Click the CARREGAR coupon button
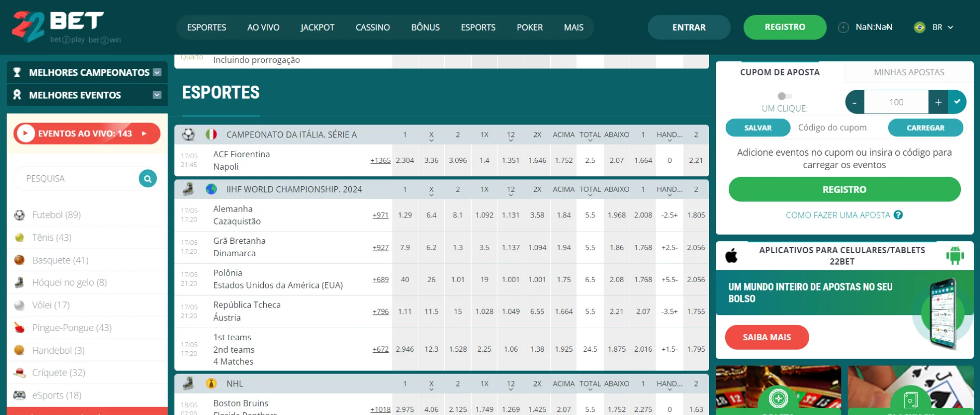Viewport: 980px width, 415px height. coord(925,128)
